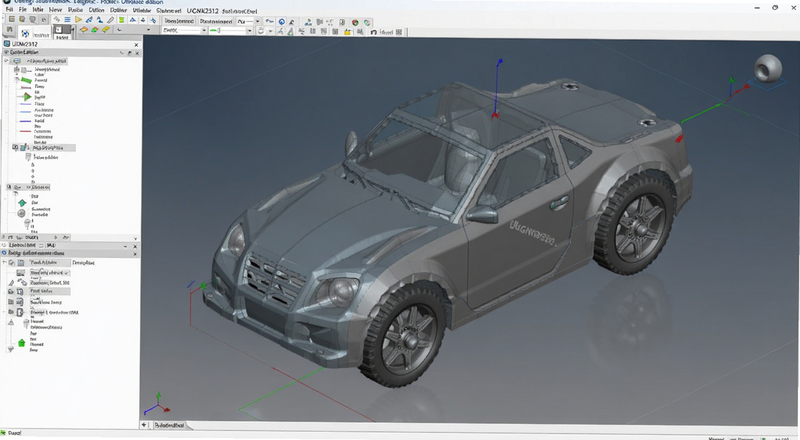Open upper tree panel header dropdown arrow
The image size is (800, 440).
click(121, 53)
